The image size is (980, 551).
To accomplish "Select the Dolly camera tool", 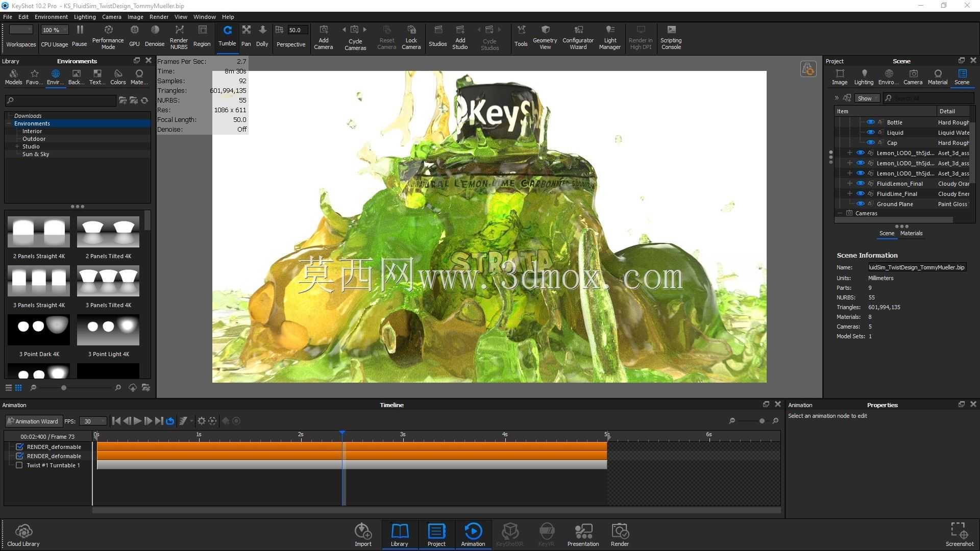I will click(x=262, y=36).
